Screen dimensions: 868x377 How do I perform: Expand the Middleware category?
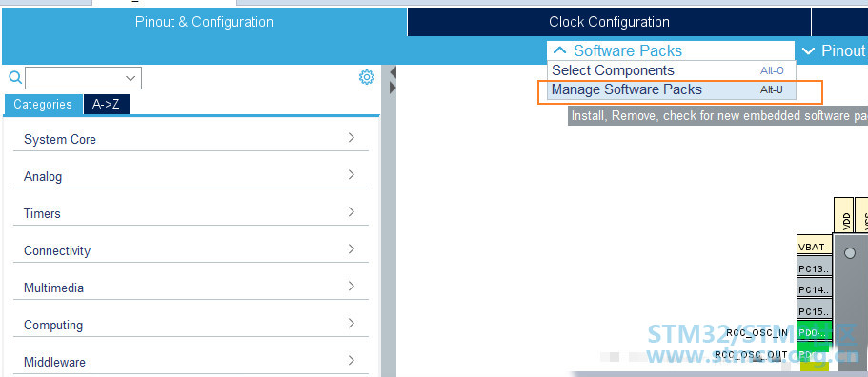[x=191, y=362]
